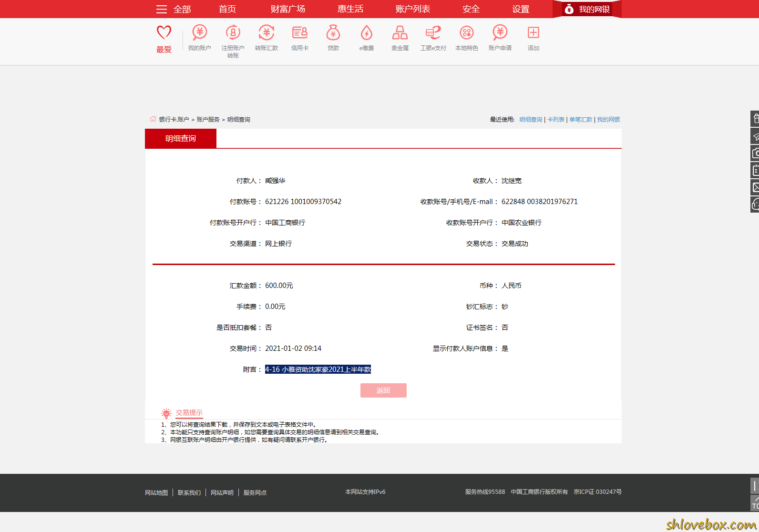The height and width of the screenshot is (532, 759).
Task: Click the transaction time 2021-01-02 09:14
Action: click(293, 348)
